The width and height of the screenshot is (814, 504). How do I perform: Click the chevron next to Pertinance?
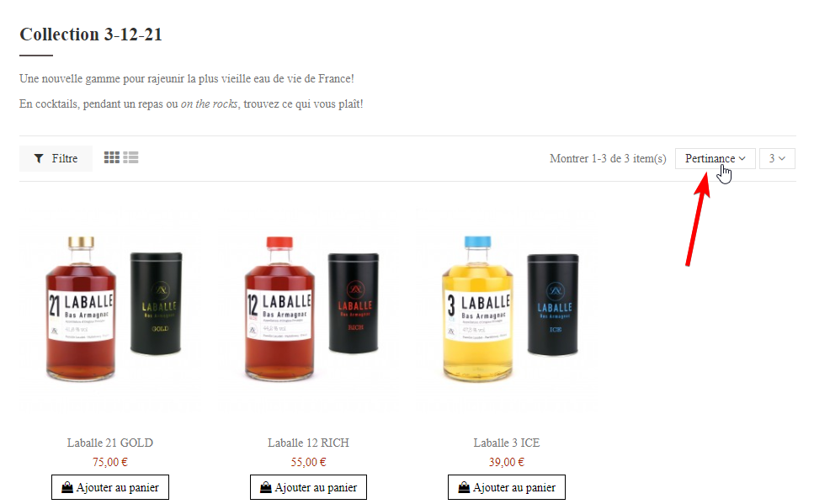(x=742, y=158)
